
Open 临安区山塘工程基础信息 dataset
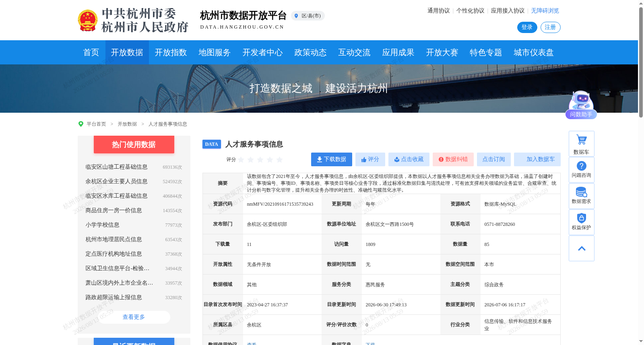tap(116, 167)
